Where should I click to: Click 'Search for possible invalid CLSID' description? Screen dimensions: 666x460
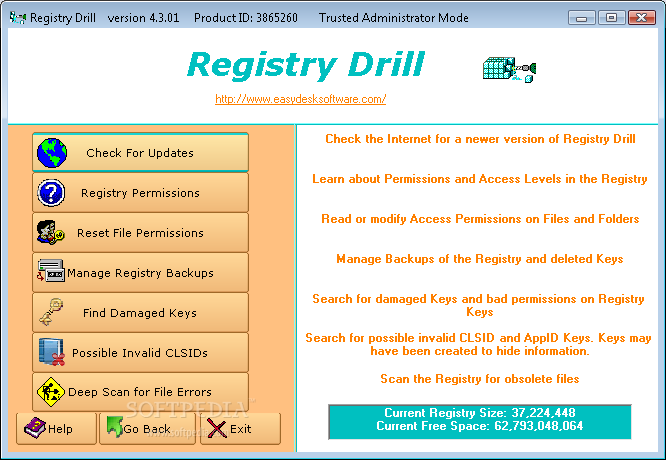(478, 344)
